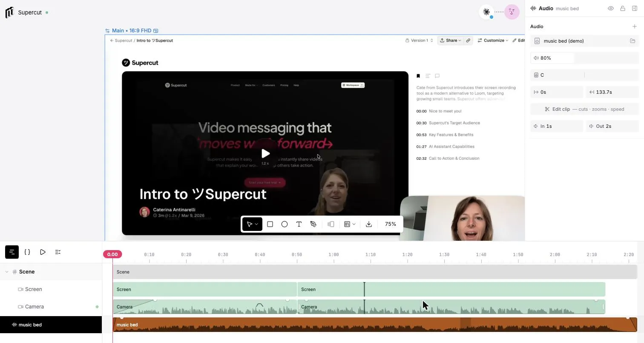
Task: Click the fade In 1s field
Action: 557,126
